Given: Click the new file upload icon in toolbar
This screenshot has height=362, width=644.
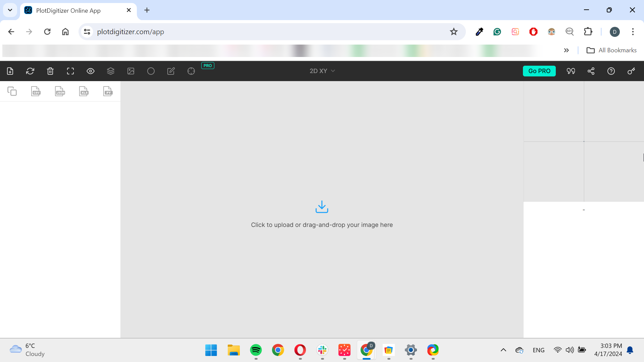Looking at the screenshot, I should [x=10, y=71].
